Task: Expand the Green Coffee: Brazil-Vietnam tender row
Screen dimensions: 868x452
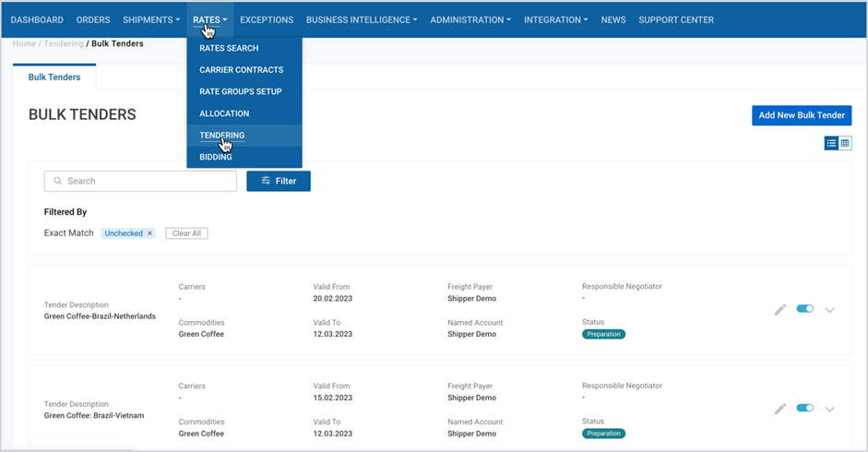Action: pyautogui.click(x=829, y=409)
